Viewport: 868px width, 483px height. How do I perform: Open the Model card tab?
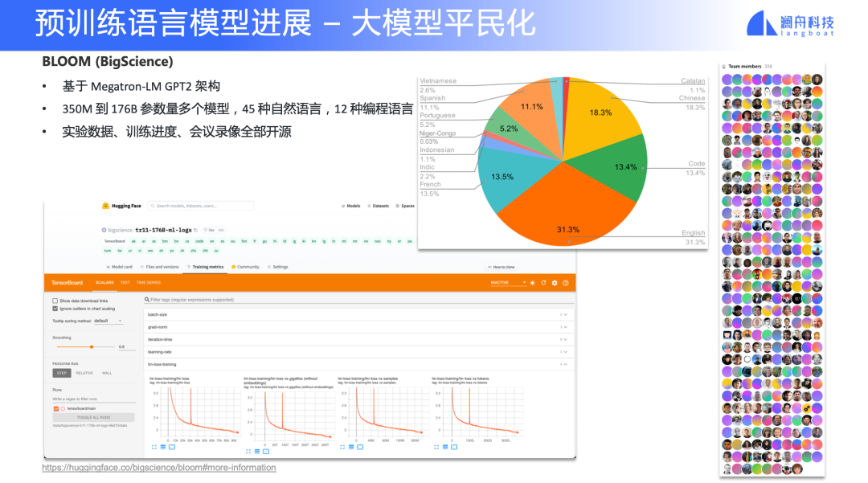tap(119, 267)
